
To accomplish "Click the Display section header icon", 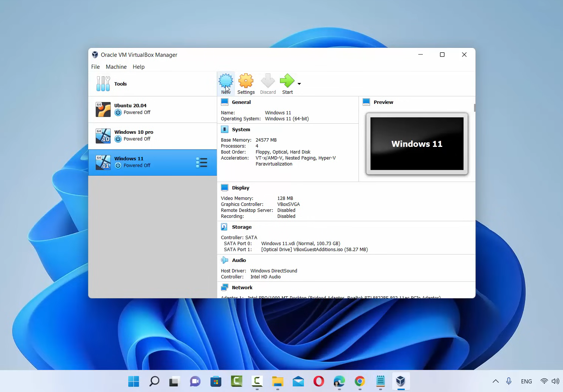I will (x=225, y=188).
